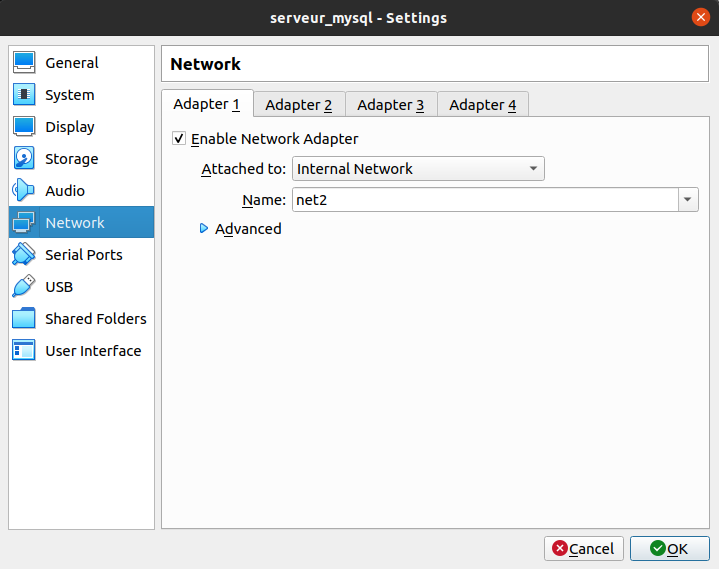Switch to the Adapter 2 tab
Screen dimensions: 719x569
coord(298,105)
